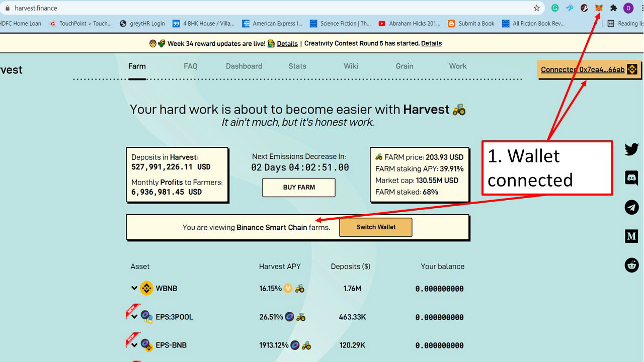This screenshot has width=644, height=362.
Task: Click the red-and-white circular extension icon
Action: pos(584,8)
